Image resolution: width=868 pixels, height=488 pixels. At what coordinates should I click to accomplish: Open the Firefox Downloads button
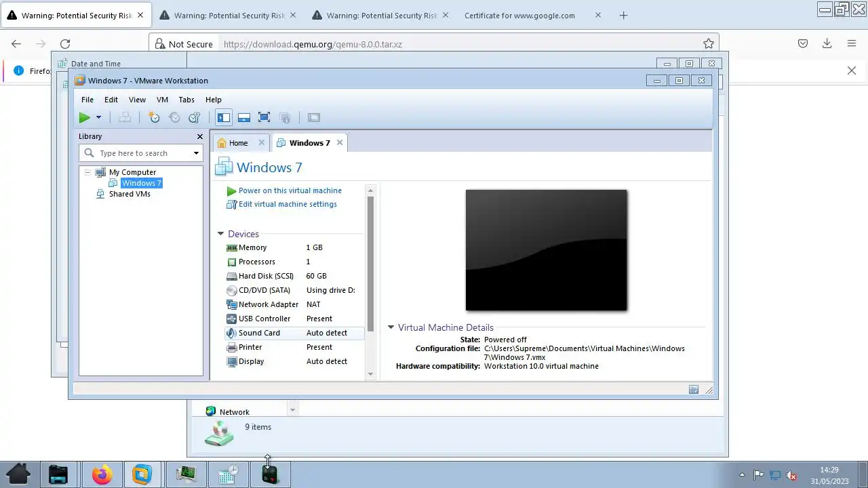pyautogui.click(x=827, y=44)
